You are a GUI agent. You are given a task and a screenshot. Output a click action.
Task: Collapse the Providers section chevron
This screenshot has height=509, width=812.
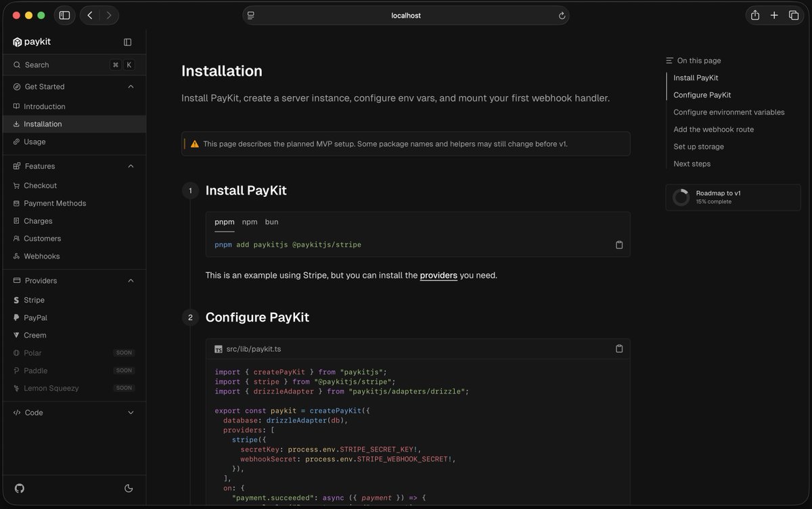click(x=131, y=280)
